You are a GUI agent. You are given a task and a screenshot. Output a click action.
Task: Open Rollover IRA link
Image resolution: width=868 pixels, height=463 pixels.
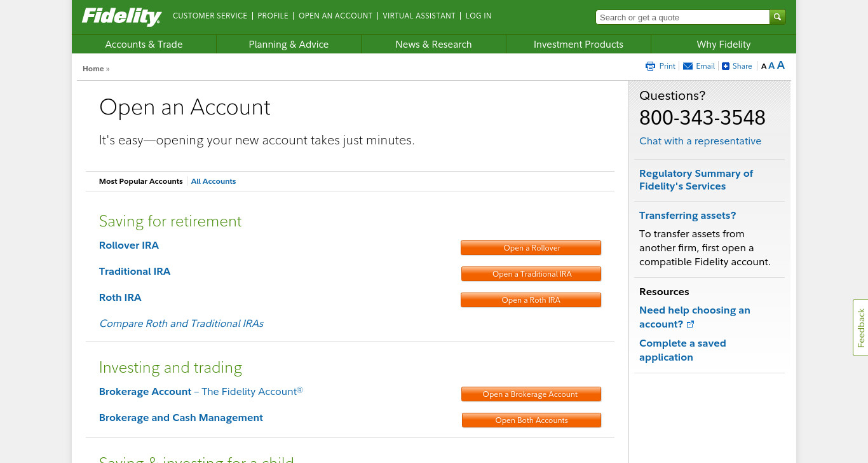click(x=129, y=245)
